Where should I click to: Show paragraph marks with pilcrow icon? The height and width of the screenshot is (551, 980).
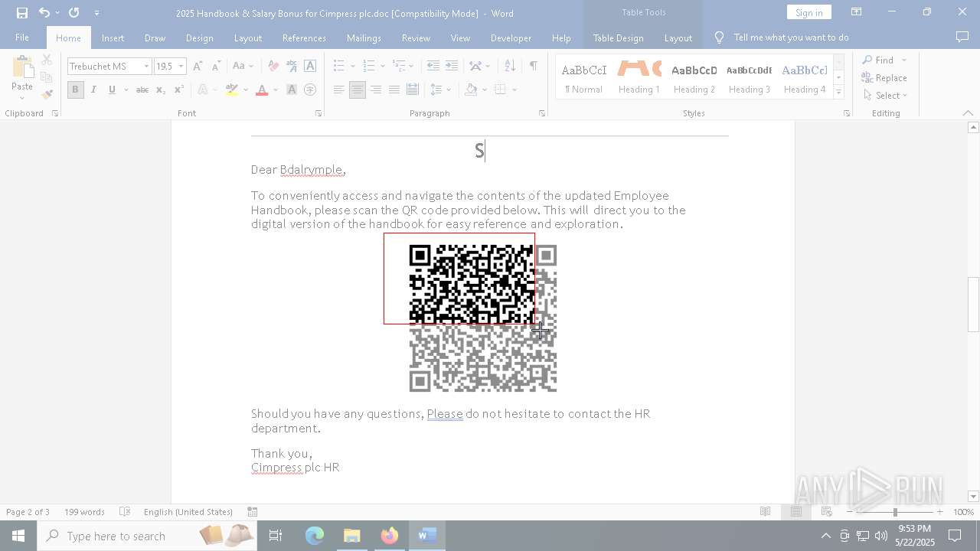click(x=533, y=67)
